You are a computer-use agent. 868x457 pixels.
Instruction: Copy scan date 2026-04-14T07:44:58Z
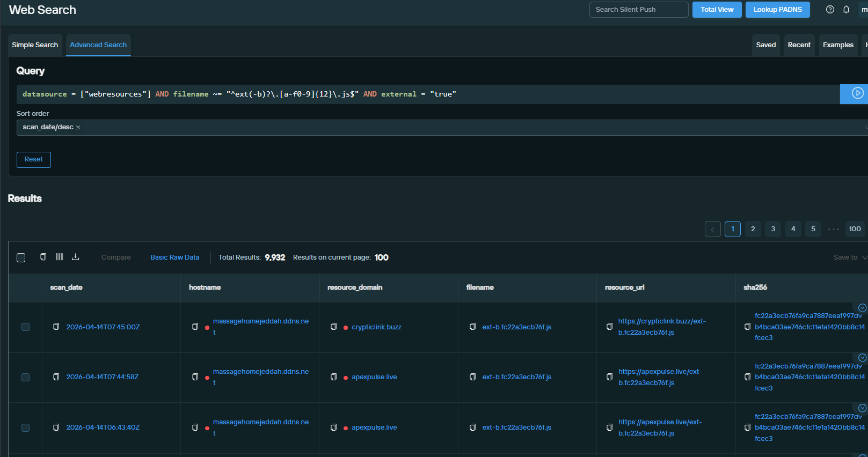56,377
